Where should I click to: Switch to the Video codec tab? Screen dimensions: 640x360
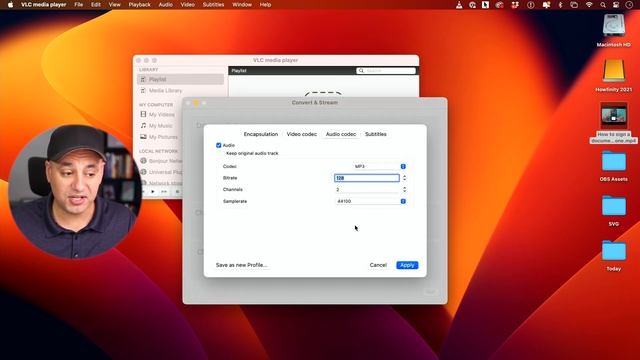click(x=302, y=134)
